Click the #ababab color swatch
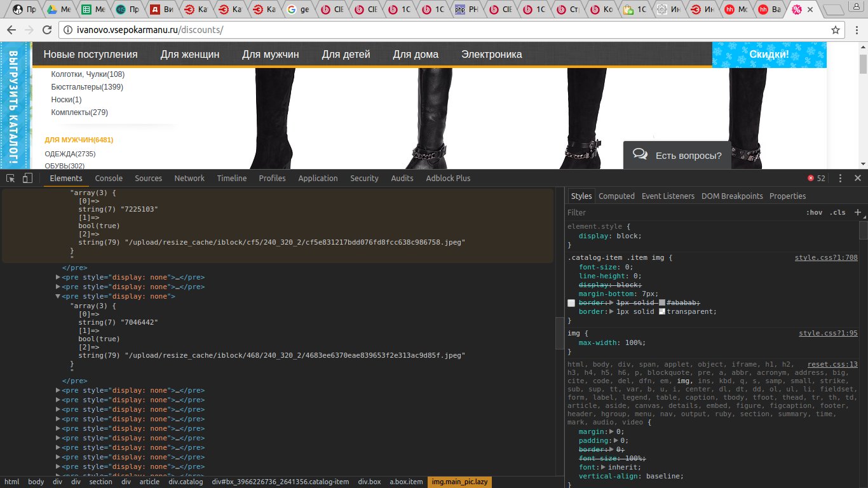The image size is (868, 488). tap(662, 303)
